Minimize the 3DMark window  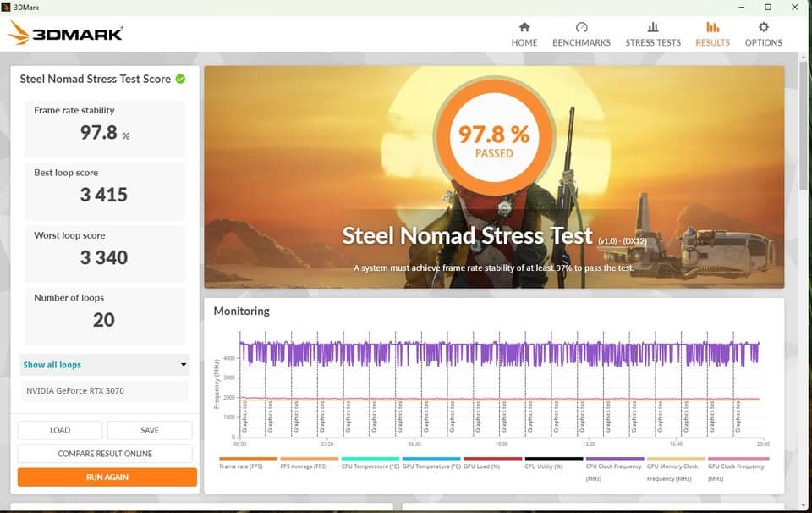click(742, 8)
